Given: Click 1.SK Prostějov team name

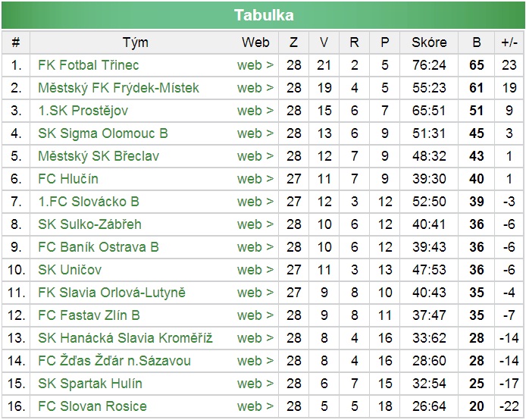Looking at the screenshot, I should [83, 111].
